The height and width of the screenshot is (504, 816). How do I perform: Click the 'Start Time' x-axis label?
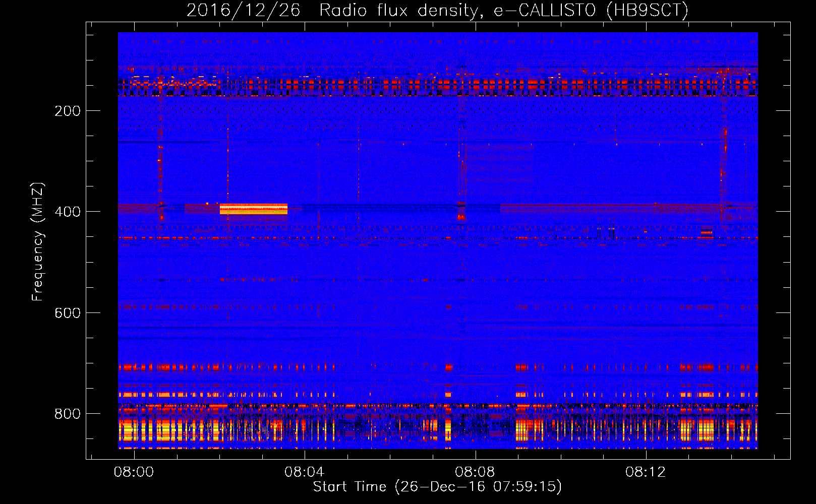[x=437, y=487]
